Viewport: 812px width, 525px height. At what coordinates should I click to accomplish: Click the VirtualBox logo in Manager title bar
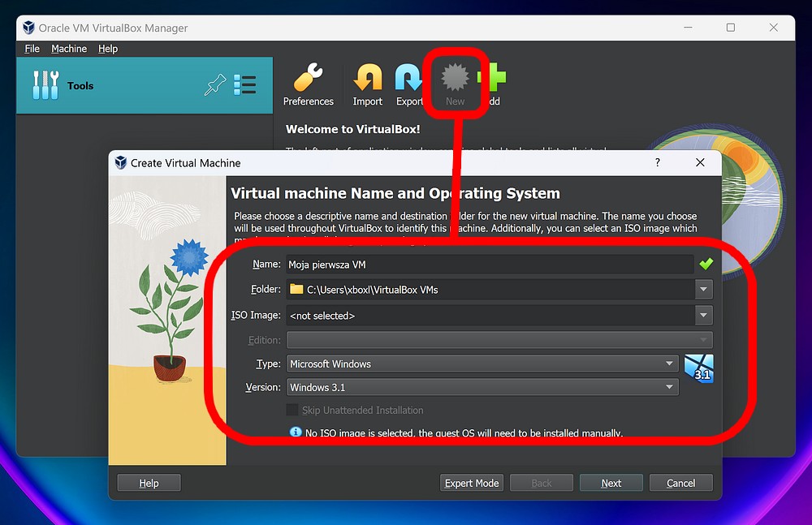pos(29,28)
